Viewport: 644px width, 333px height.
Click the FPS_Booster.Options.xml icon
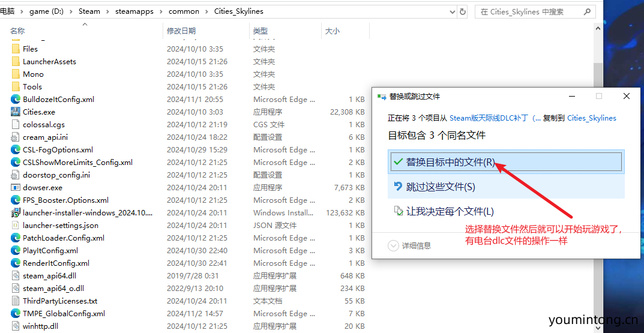[16, 200]
